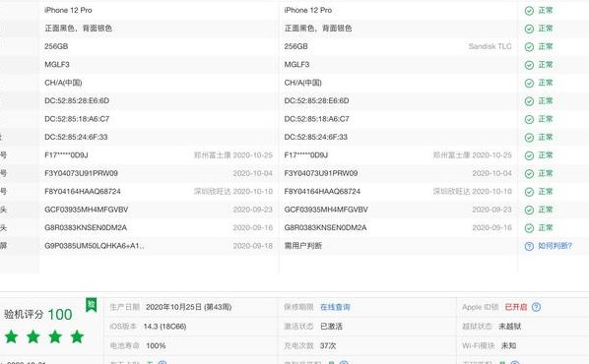
Task: Click check icon for DC:52:85:18:A6:C7 row
Action: click(x=529, y=119)
